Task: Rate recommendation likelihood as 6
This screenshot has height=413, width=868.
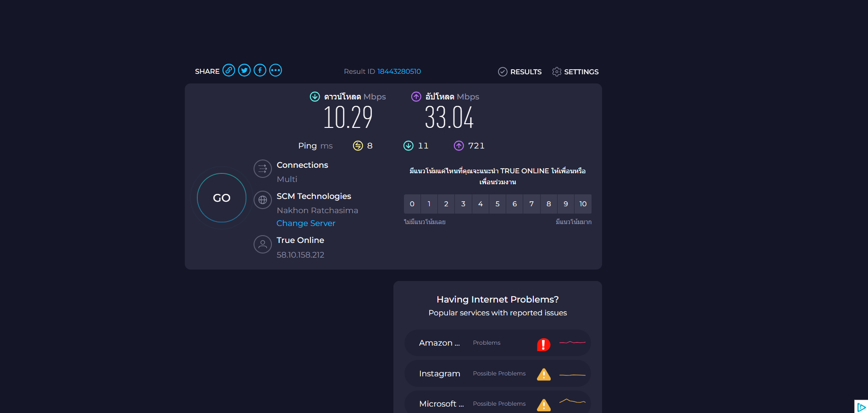Action: tap(514, 204)
